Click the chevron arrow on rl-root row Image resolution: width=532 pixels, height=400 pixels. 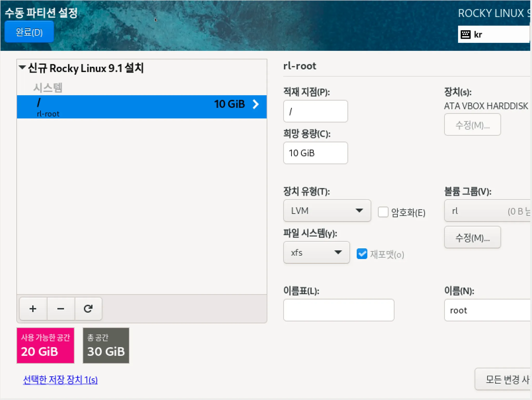click(256, 104)
